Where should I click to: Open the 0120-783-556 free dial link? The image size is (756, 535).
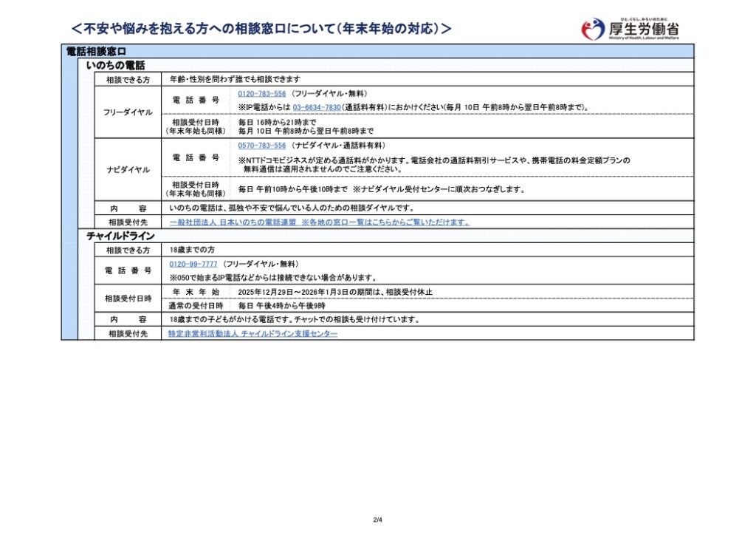tap(261, 94)
